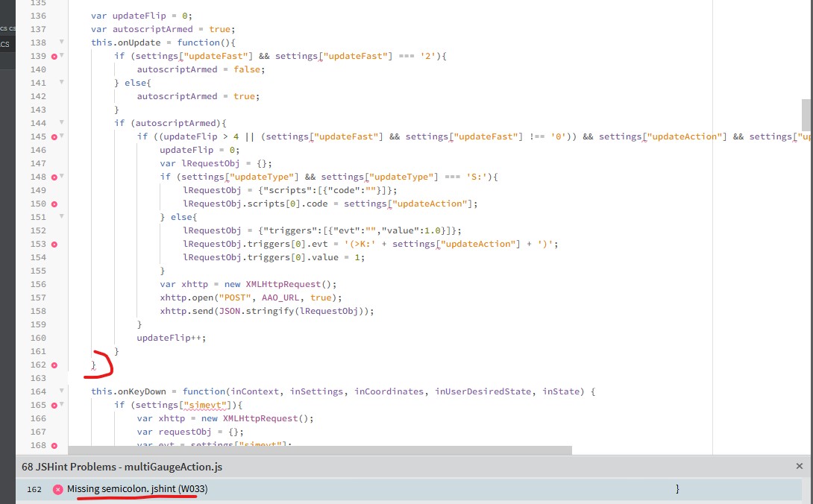Collapse the code fold at line 138

tap(62, 42)
